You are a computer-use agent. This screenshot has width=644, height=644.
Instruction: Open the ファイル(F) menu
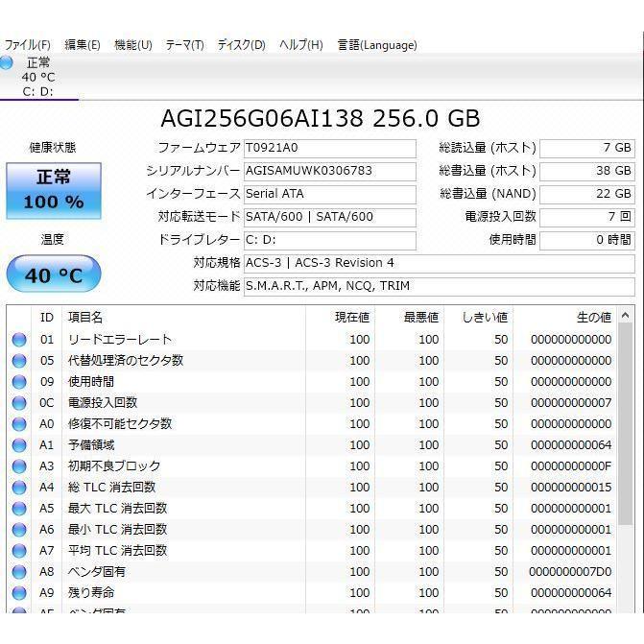click(x=28, y=45)
